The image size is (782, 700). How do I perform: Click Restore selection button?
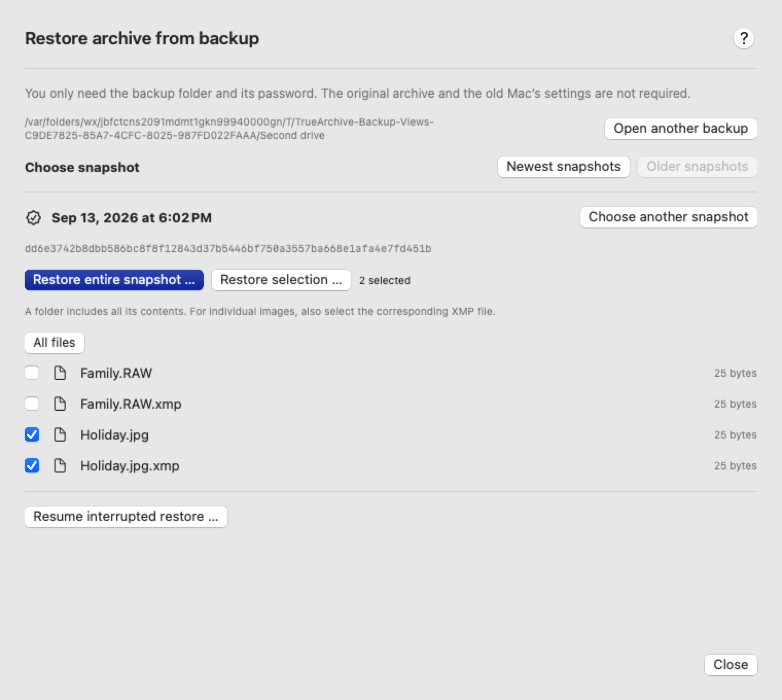[x=281, y=280]
